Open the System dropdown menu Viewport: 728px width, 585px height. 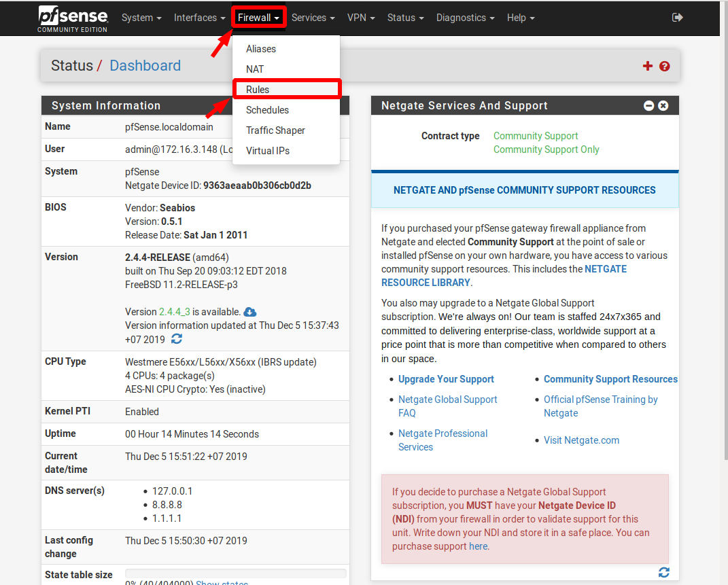pyautogui.click(x=141, y=18)
